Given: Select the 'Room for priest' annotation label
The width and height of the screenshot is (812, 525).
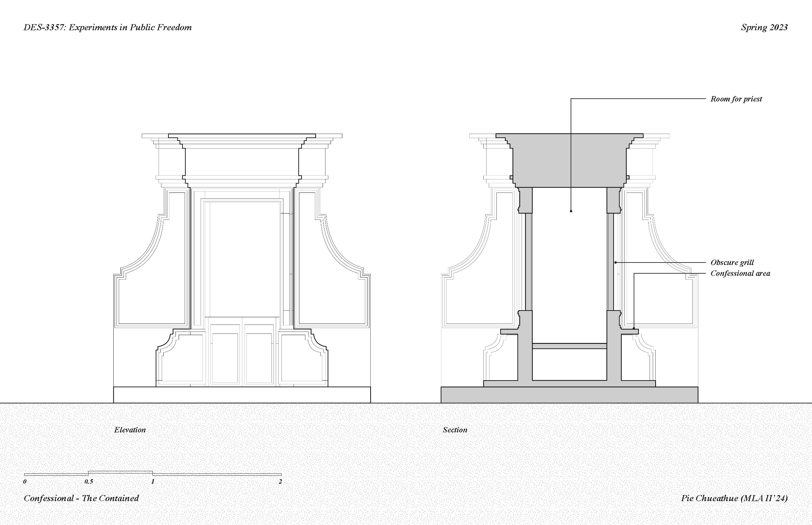Looking at the screenshot, I should pos(736,99).
